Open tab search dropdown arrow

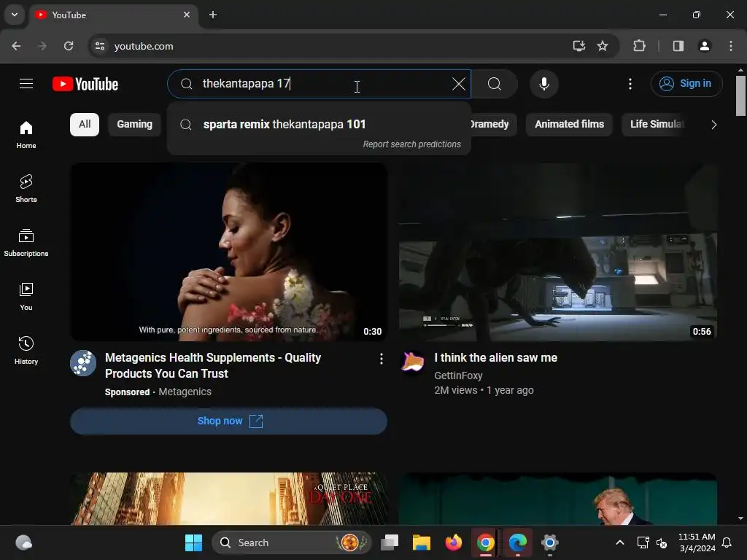click(15, 15)
